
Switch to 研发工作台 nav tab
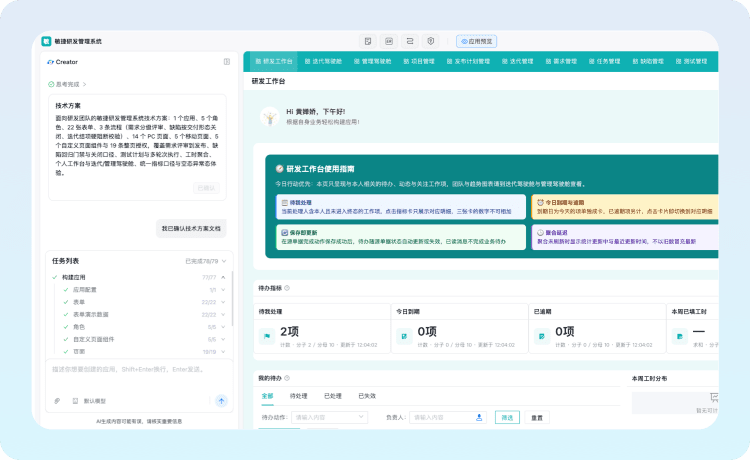tap(274, 61)
